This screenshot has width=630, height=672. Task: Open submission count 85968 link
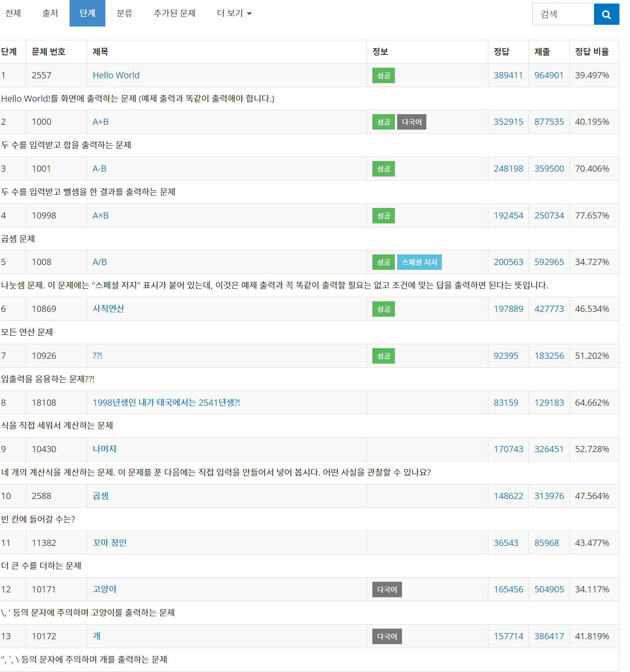pyautogui.click(x=547, y=543)
